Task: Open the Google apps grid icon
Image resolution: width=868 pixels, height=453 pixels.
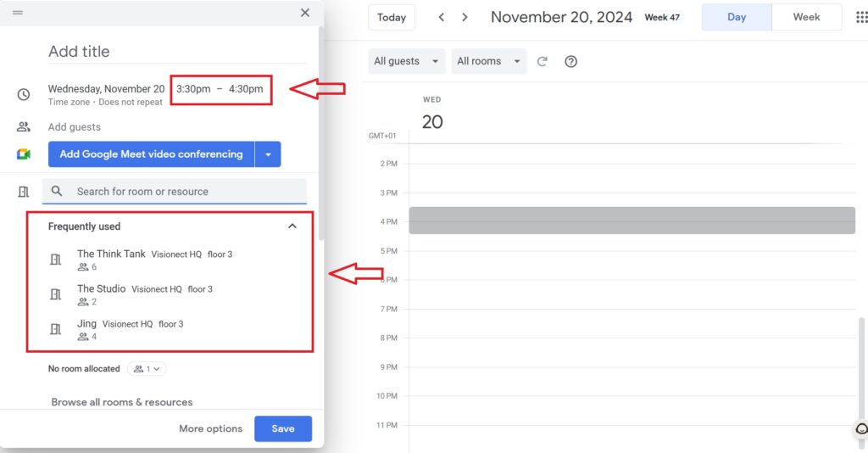Action: click(862, 17)
